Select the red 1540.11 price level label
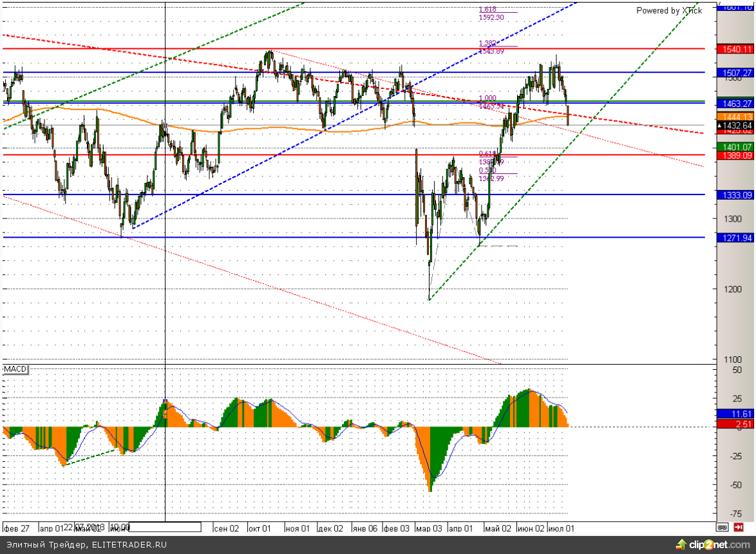This screenshot has height=554, width=756. (x=735, y=49)
